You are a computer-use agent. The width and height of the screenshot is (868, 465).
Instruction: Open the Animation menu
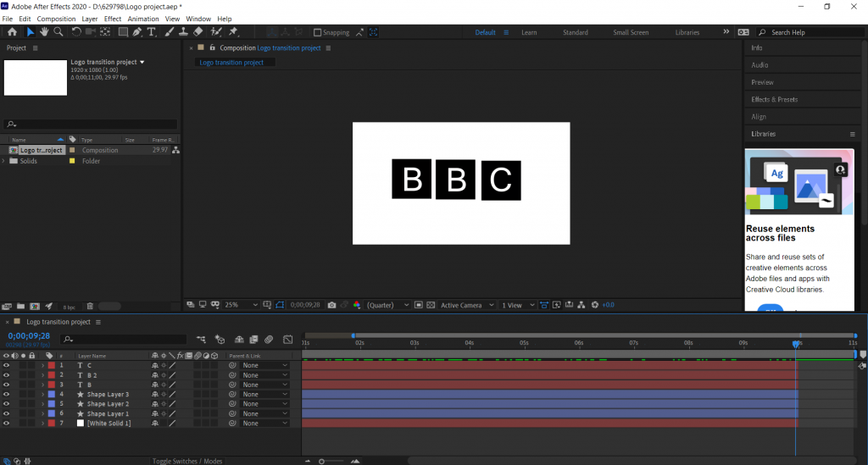142,19
